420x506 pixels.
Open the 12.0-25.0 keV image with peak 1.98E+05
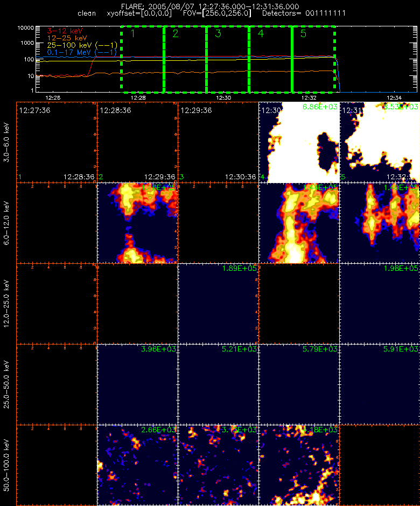[x=380, y=304]
